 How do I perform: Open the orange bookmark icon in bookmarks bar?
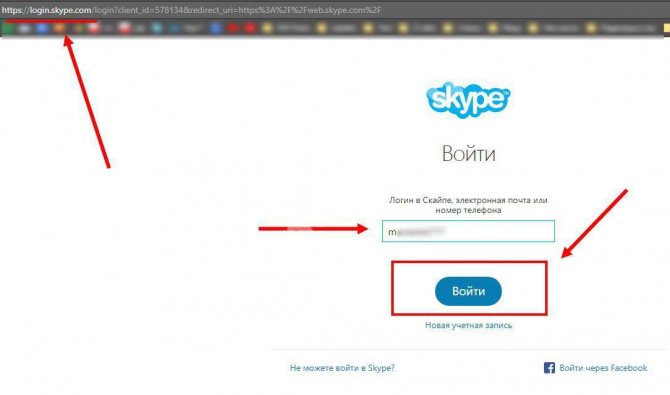pos(59,28)
